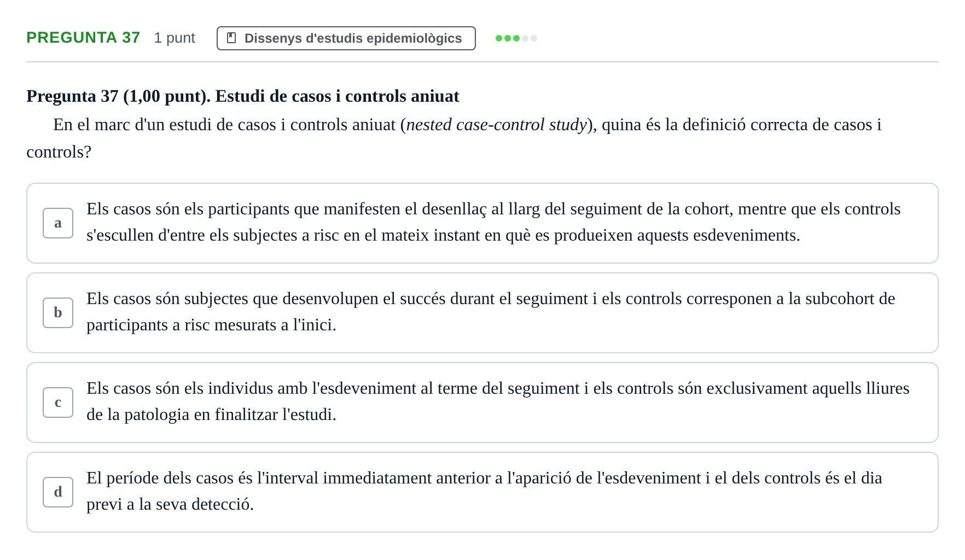Click the third green difficulty dot
This screenshot has width=965, height=560.
click(516, 38)
